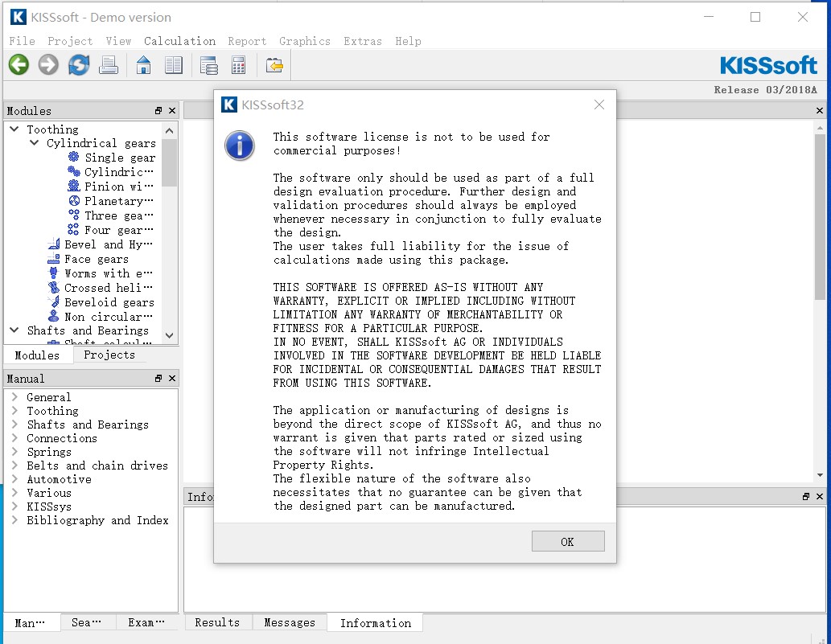Expand the Various chapter in Manual
The height and width of the screenshot is (644, 831).
point(14,493)
